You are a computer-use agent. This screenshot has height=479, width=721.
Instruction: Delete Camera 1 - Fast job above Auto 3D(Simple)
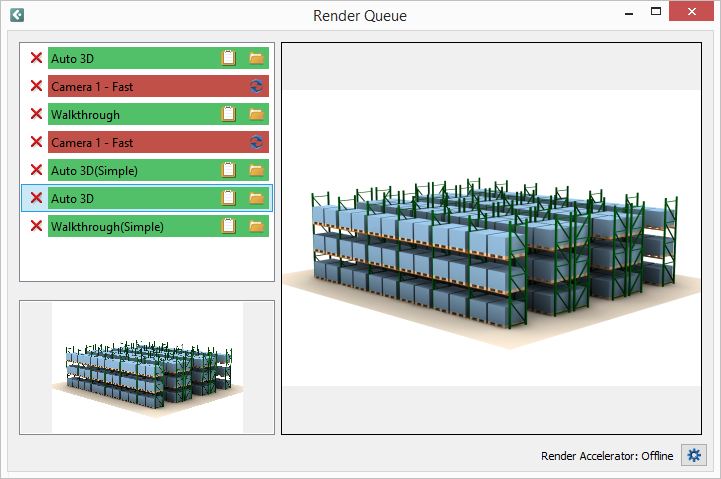pyautogui.click(x=36, y=142)
